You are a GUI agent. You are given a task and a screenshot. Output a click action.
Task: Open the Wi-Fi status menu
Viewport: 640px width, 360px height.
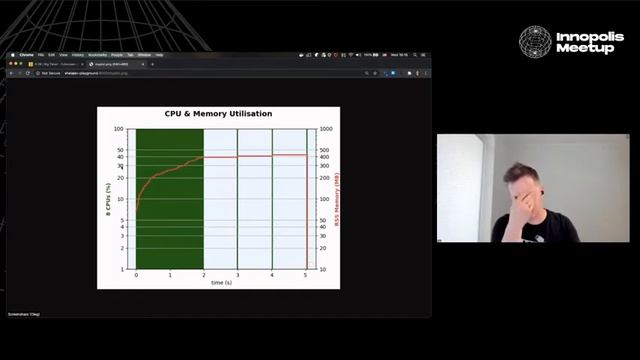351,55
